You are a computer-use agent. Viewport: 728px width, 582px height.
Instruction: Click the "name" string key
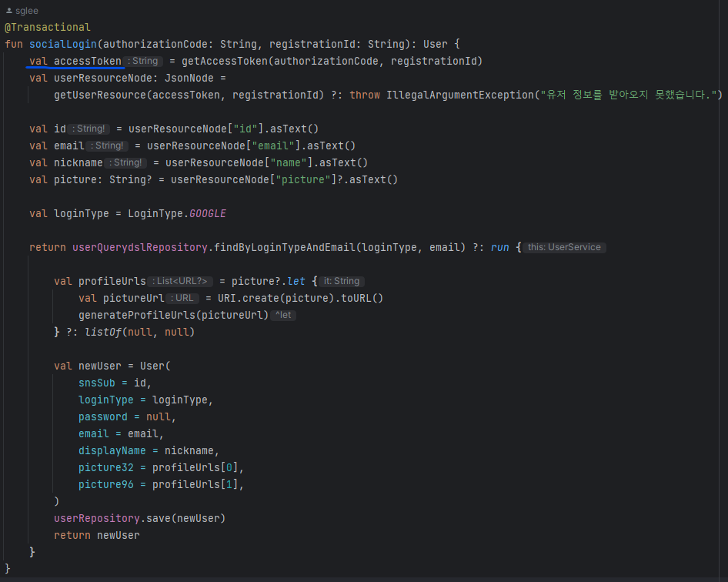tap(289, 163)
